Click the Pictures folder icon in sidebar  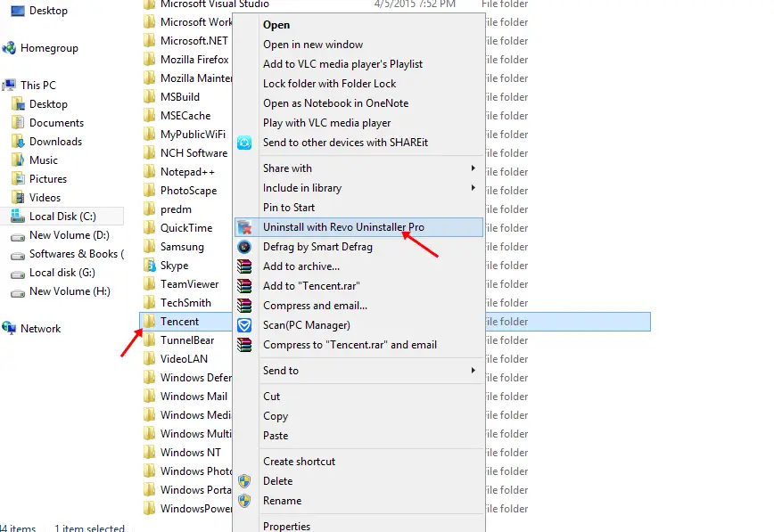tap(18, 178)
